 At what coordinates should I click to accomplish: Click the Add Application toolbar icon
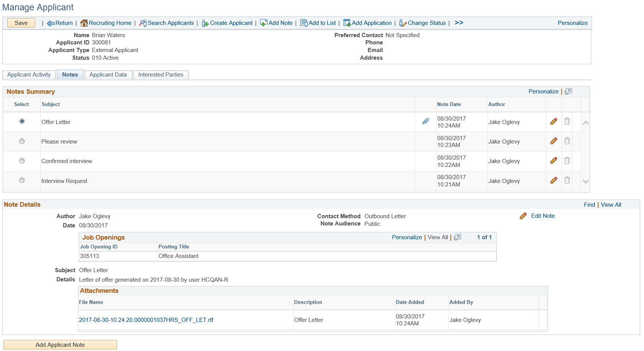347,23
